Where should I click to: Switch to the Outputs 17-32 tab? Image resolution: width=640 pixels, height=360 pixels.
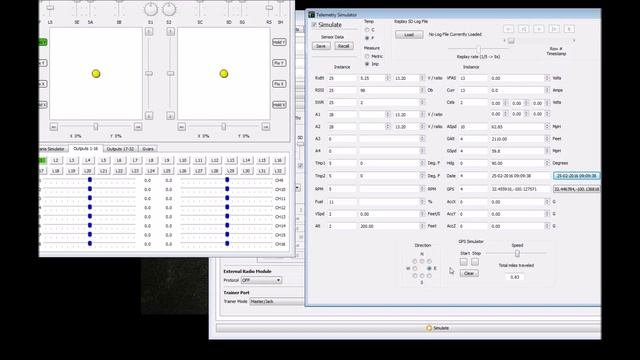[x=120, y=149]
